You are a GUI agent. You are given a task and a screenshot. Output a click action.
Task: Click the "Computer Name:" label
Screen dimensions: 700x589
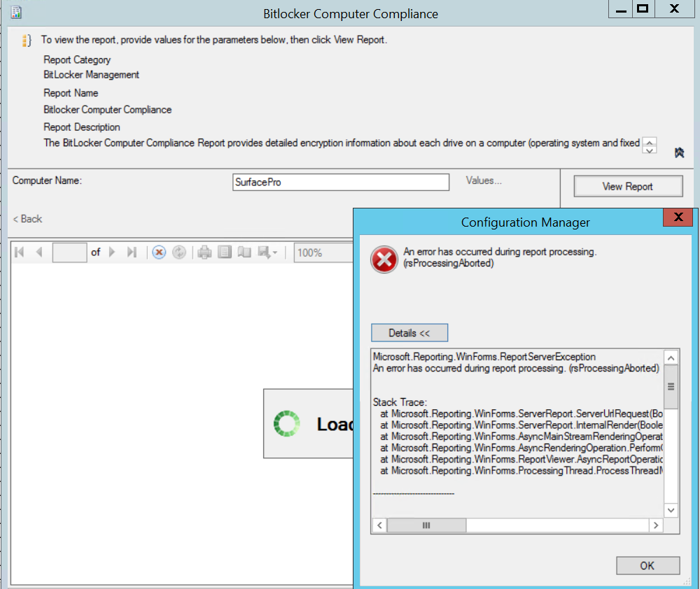click(47, 180)
